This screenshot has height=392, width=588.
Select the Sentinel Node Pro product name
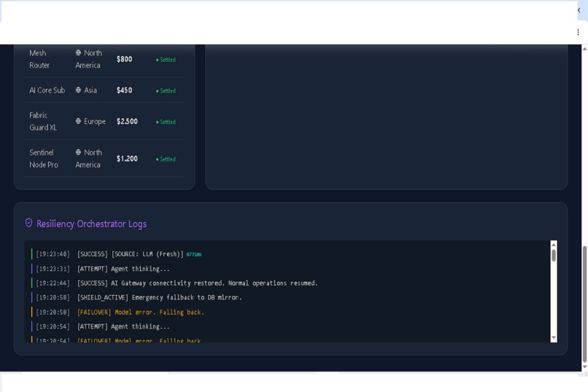point(44,158)
